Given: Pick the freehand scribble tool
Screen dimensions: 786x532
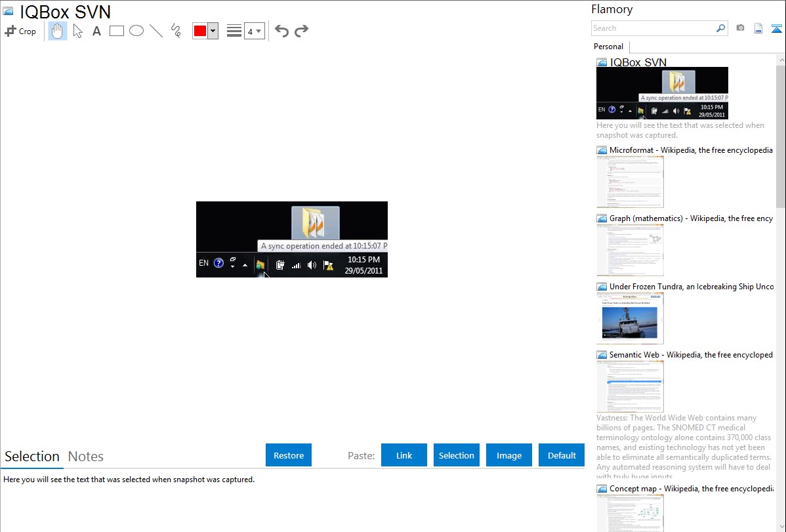Looking at the screenshot, I should click(x=176, y=31).
